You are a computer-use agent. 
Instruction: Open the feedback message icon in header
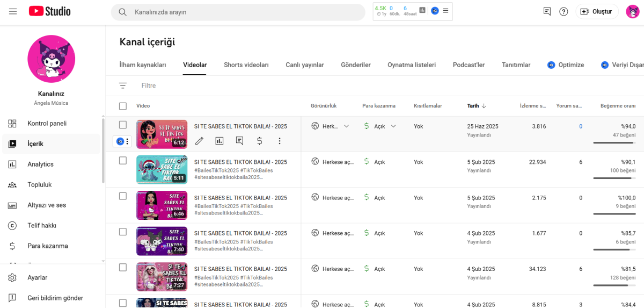pyautogui.click(x=547, y=11)
